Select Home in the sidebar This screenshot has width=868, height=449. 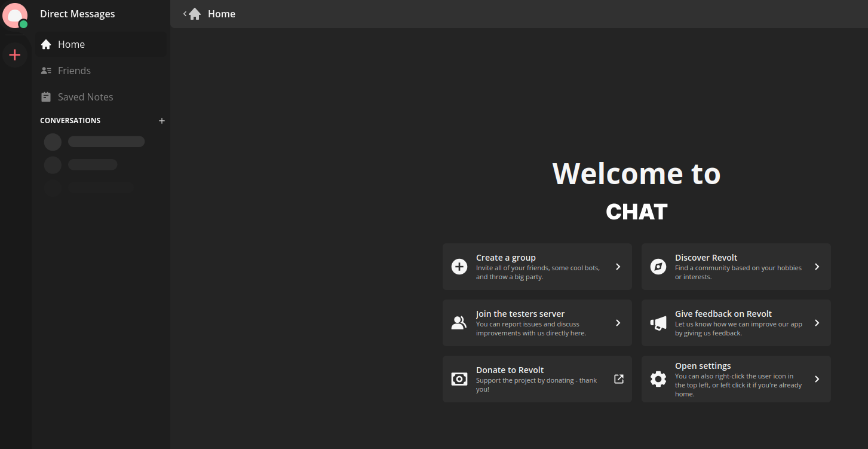(x=100, y=44)
